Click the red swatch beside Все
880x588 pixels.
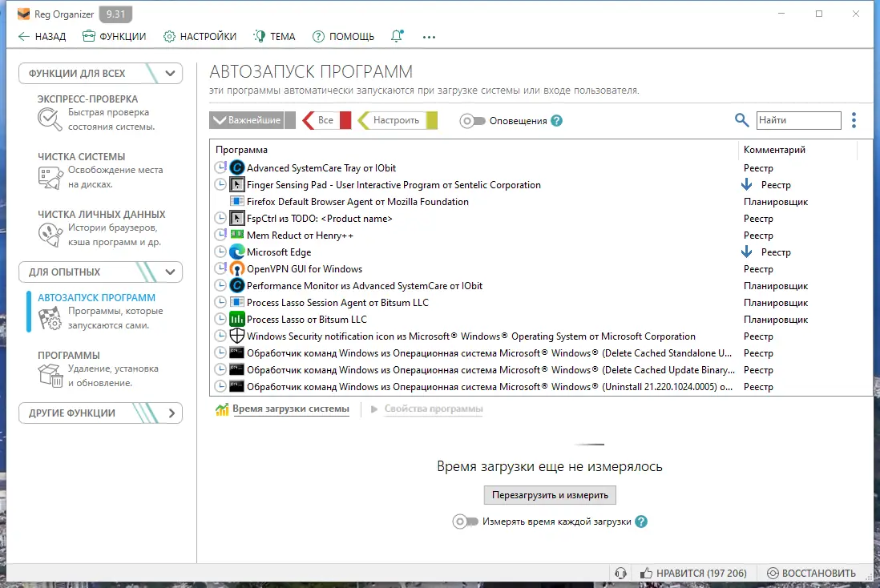coord(345,120)
